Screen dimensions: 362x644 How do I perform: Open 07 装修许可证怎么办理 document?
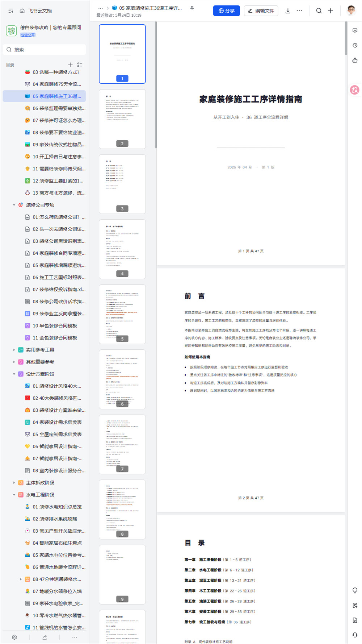click(x=44, y=120)
